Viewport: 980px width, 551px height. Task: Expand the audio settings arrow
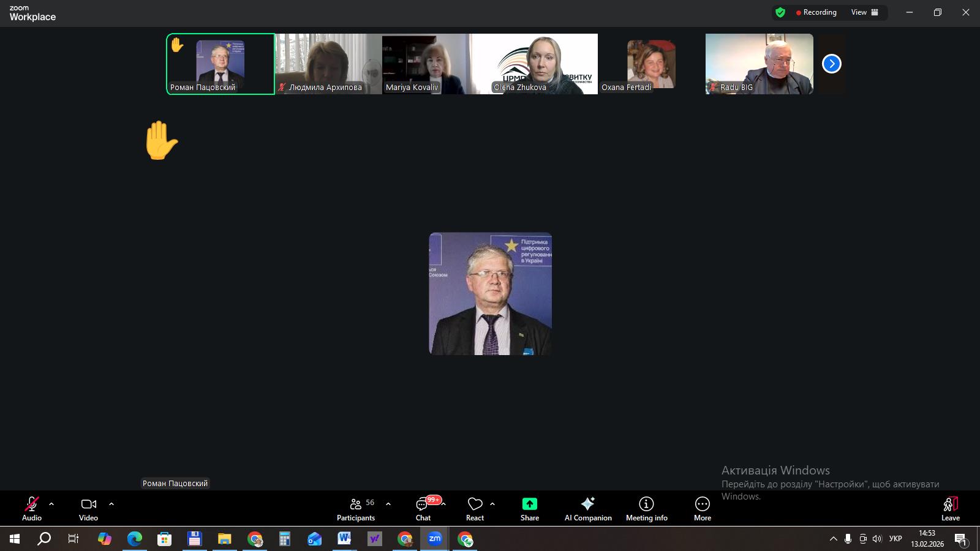51,504
